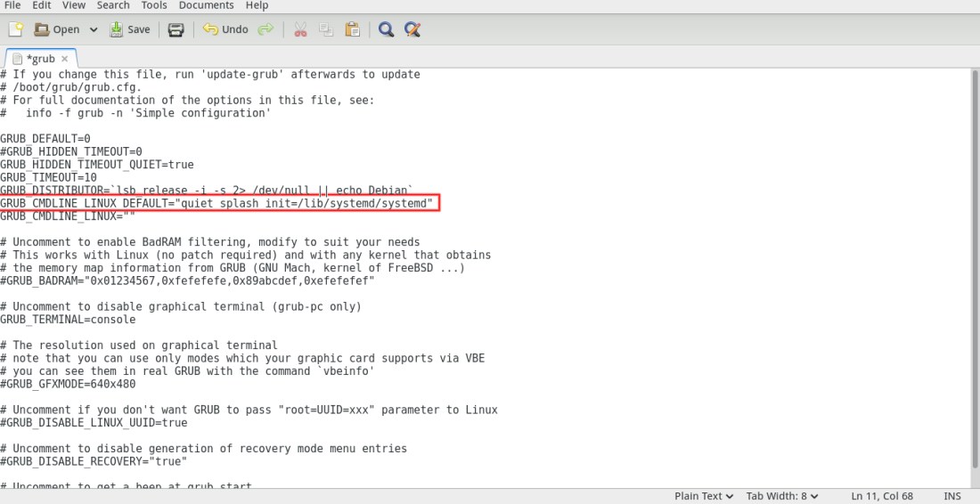Expand the recent files arrow beside Open
This screenshot has width=980, height=504.
94,29
